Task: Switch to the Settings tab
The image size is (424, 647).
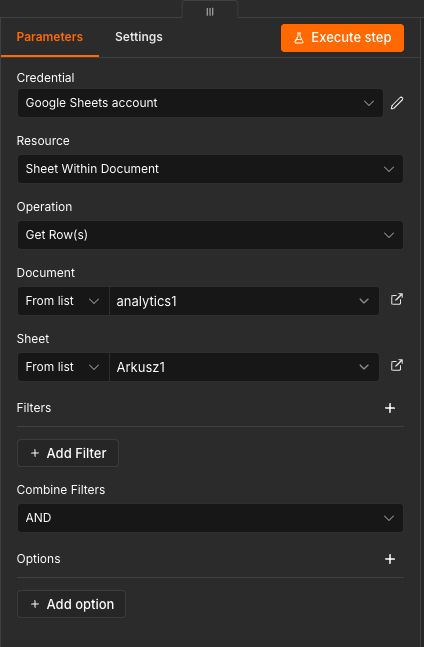Action: (139, 37)
